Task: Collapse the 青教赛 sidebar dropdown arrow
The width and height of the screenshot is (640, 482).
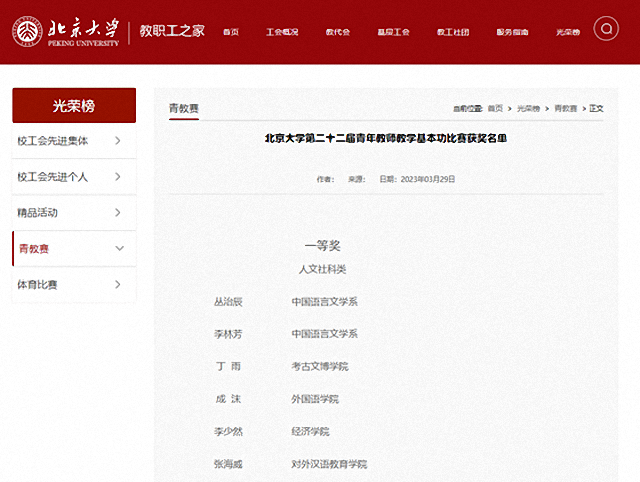Action: point(119,249)
